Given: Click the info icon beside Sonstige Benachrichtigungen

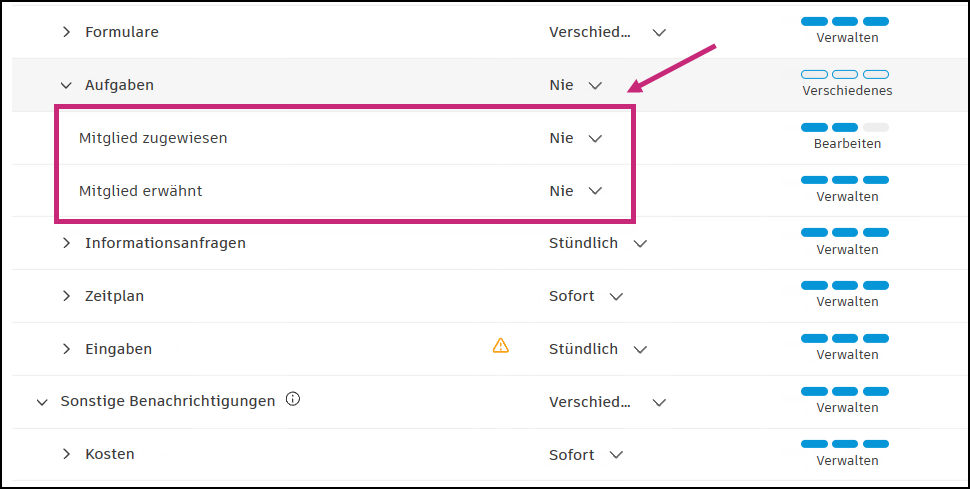Looking at the screenshot, I should coord(293,400).
